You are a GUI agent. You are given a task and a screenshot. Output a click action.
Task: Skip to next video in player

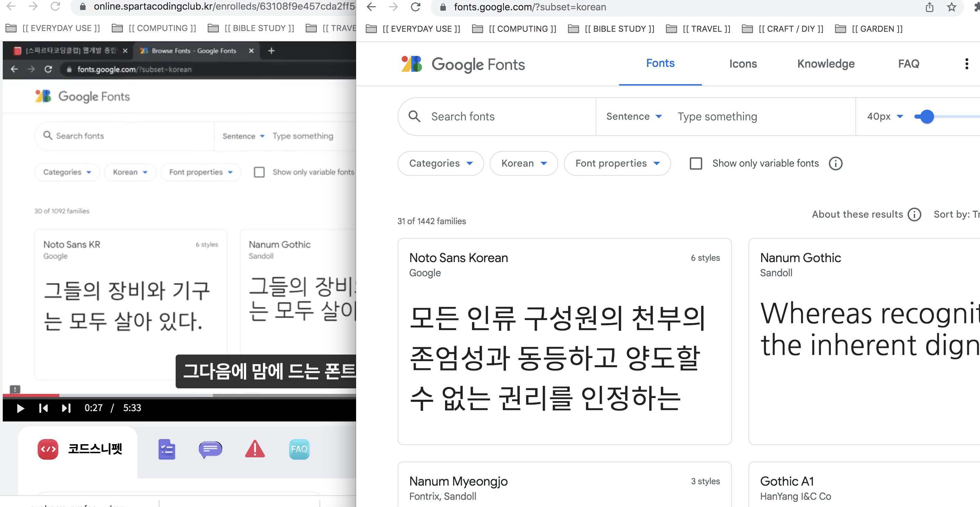(x=66, y=408)
